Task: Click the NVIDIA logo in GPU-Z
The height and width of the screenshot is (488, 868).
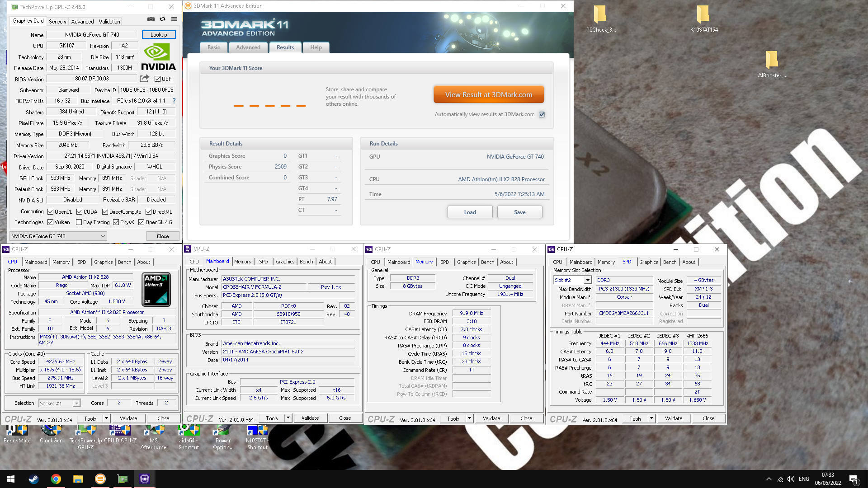Action: click(158, 57)
